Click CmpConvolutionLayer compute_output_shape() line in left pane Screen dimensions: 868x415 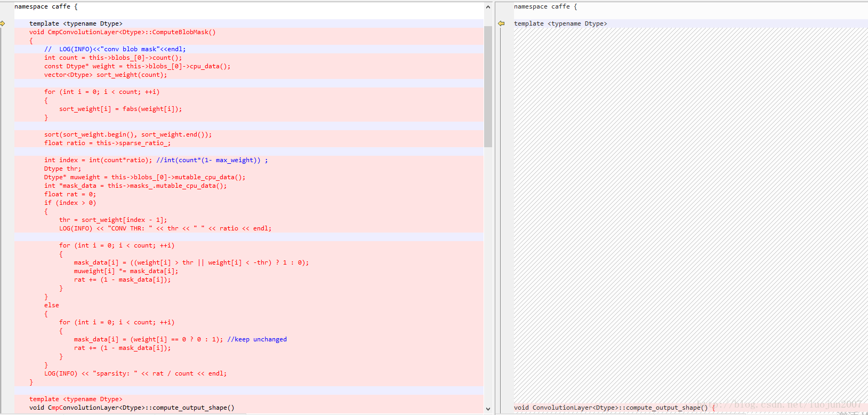point(132,408)
